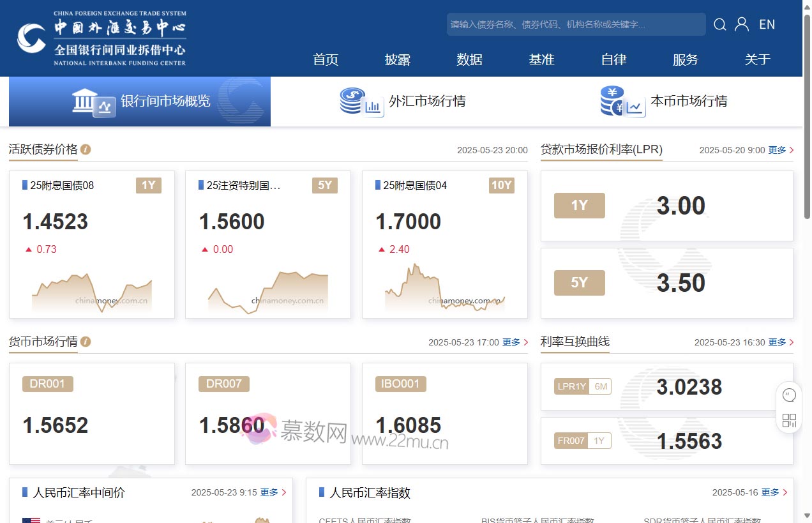Toggle the 1Y tenor beside FR007
The width and height of the screenshot is (812, 523).
tap(599, 441)
